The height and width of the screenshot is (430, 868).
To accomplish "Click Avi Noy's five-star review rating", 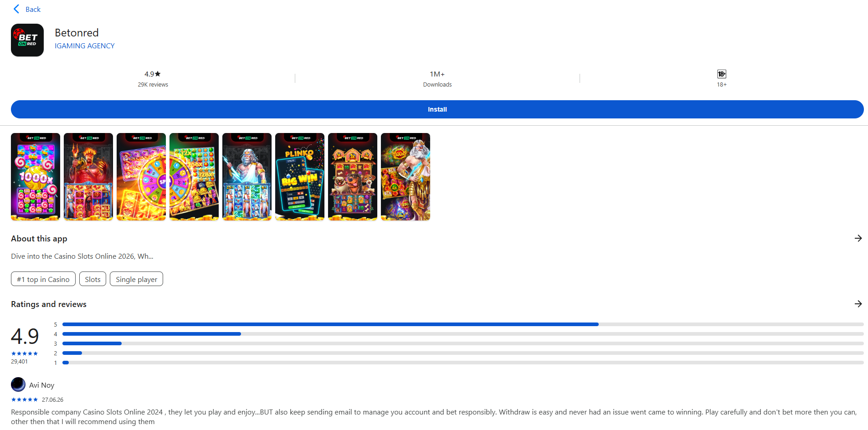I will pyautogui.click(x=25, y=399).
